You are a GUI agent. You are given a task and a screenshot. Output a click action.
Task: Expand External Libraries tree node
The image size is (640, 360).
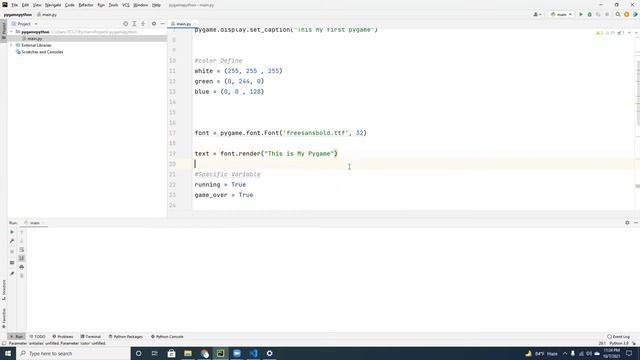coord(12,45)
